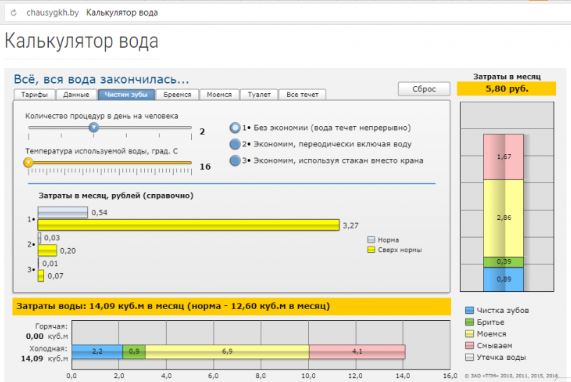Click the Норма legend swatch

pos(371,240)
